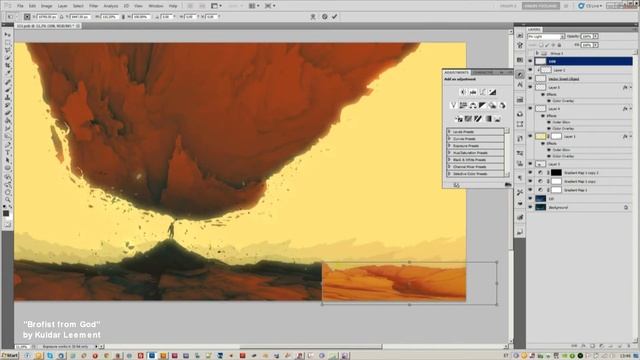Screen dimensions: 640x360
Task: Open the Image menu
Action: (47, 6)
